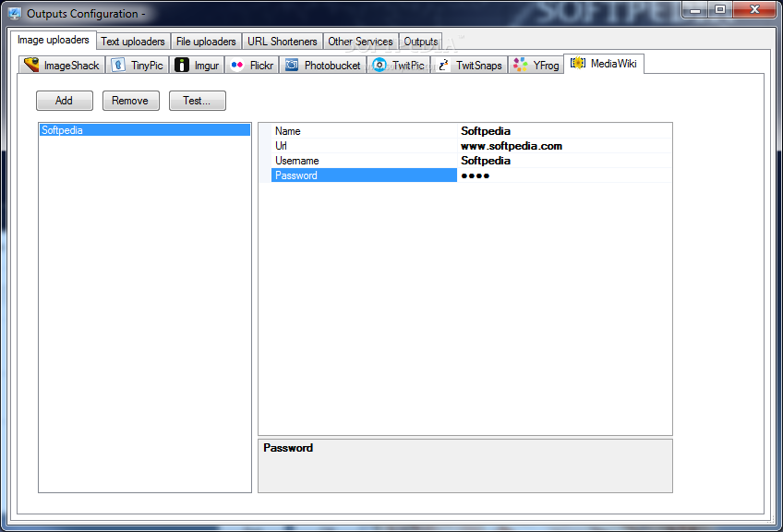Viewport: 783px width, 532px height.
Task: Edit the Url value www.softpedia.com
Action: pos(565,146)
